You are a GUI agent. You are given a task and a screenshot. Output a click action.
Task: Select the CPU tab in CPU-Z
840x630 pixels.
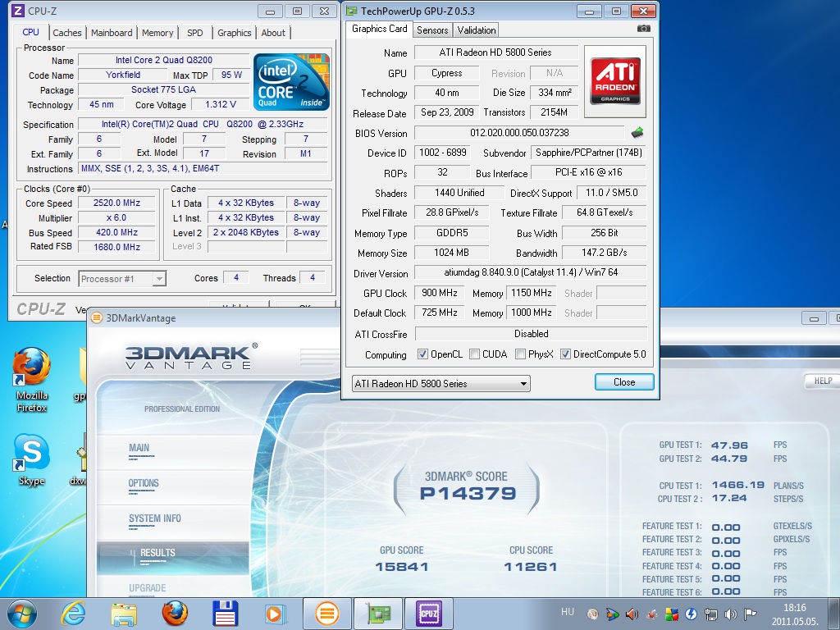30,32
